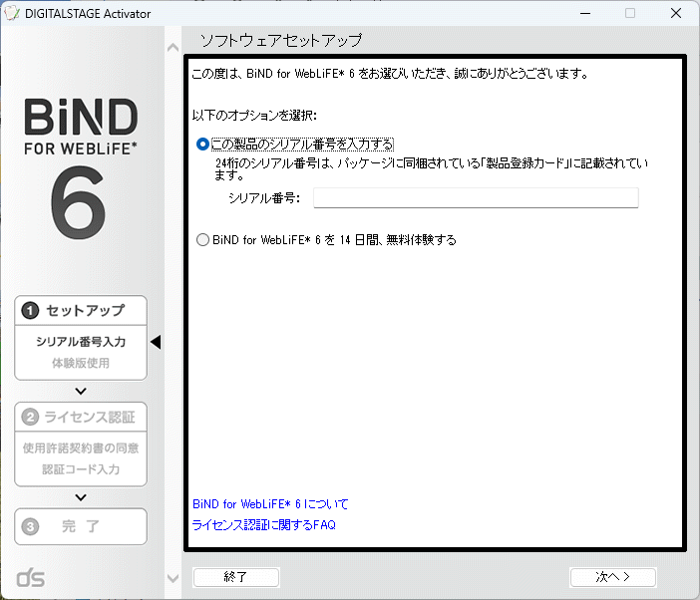Select the ライセンス認証 step header

click(x=81, y=417)
